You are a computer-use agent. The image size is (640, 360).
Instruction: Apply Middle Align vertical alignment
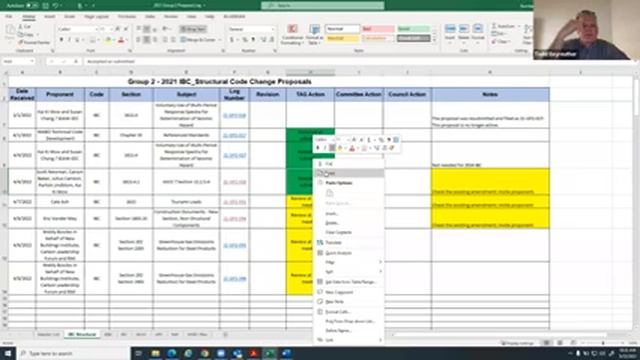point(147,29)
